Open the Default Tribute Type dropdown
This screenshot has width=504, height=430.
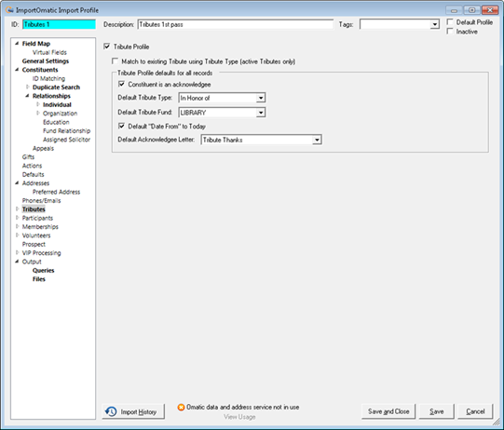261,98
